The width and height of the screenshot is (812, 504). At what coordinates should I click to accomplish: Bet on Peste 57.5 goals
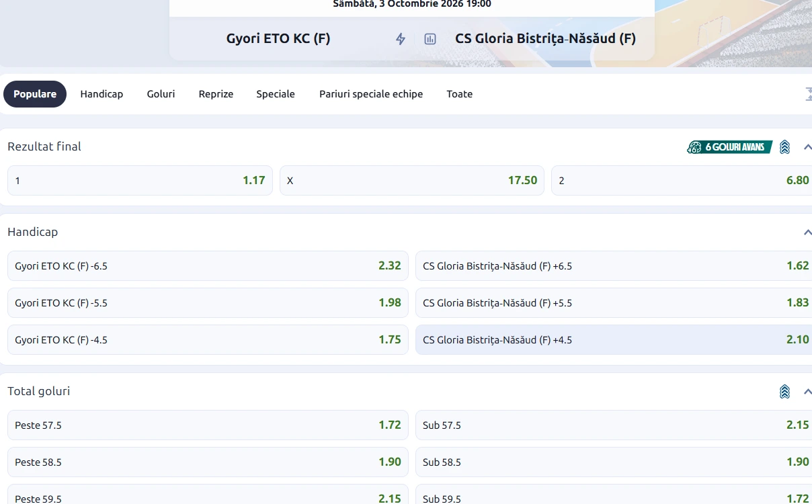point(208,425)
